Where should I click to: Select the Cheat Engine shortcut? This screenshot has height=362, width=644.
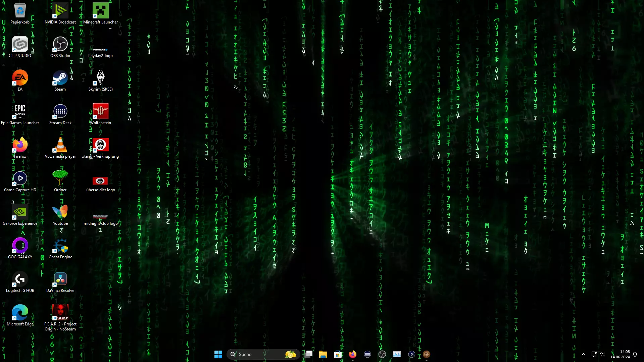point(60,249)
